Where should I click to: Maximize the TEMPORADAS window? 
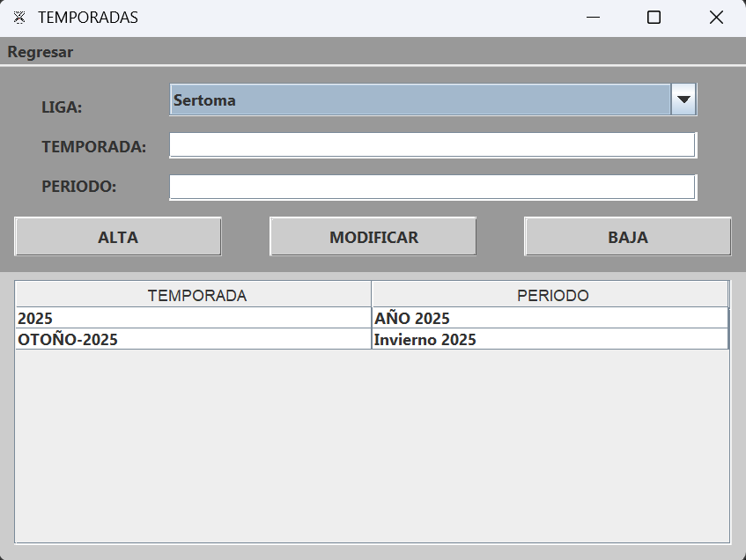(x=654, y=18)
